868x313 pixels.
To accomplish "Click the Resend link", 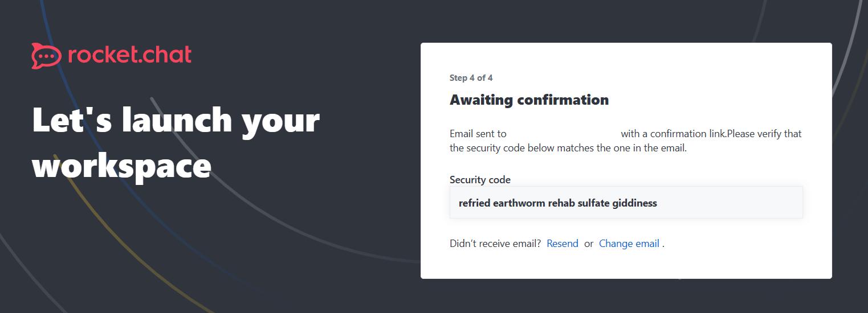I will [x=562, y=244].
